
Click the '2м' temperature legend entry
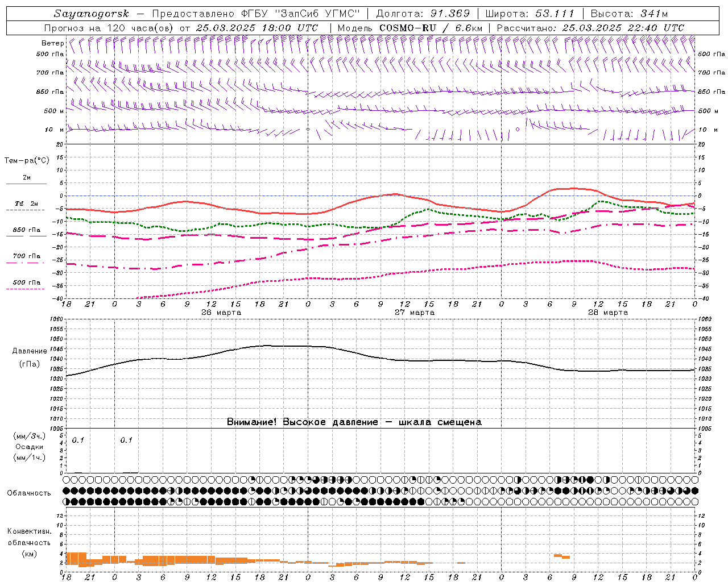tap(27, 177)
